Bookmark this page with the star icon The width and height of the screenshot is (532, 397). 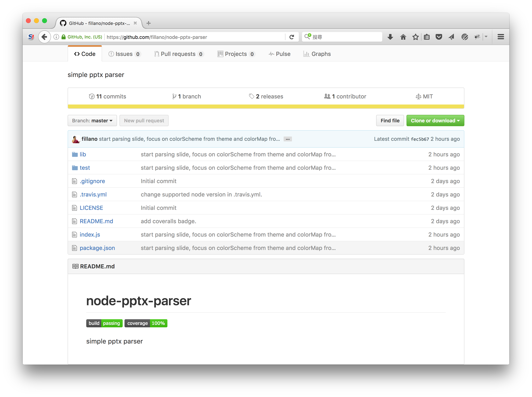(415, 37)
